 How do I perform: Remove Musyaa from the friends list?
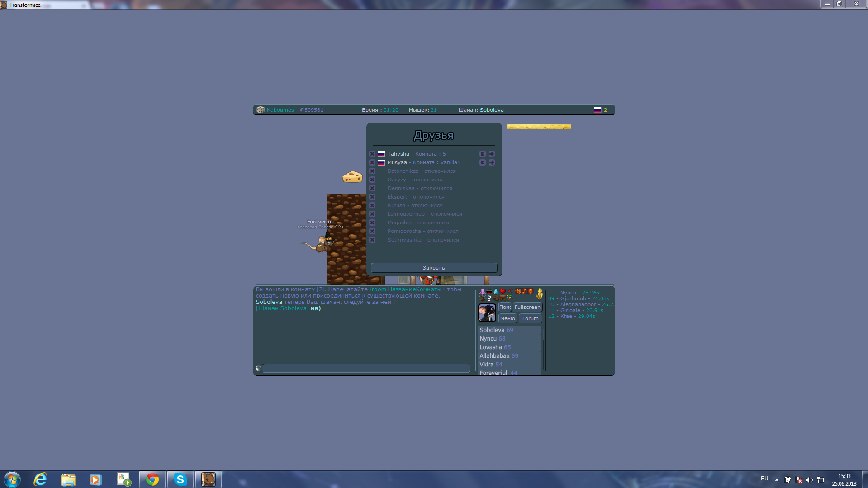[x=372, y=162]
